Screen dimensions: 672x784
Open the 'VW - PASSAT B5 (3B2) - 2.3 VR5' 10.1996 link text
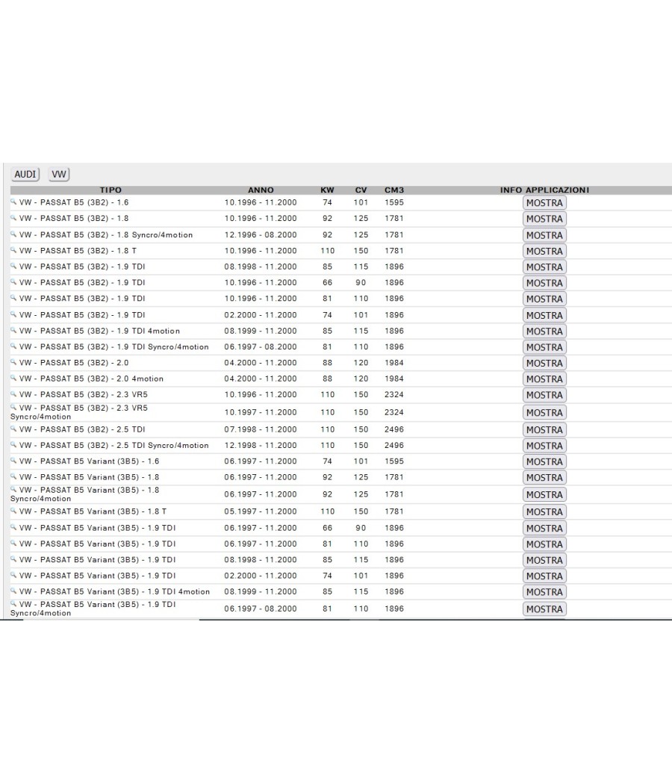(84, 394)
